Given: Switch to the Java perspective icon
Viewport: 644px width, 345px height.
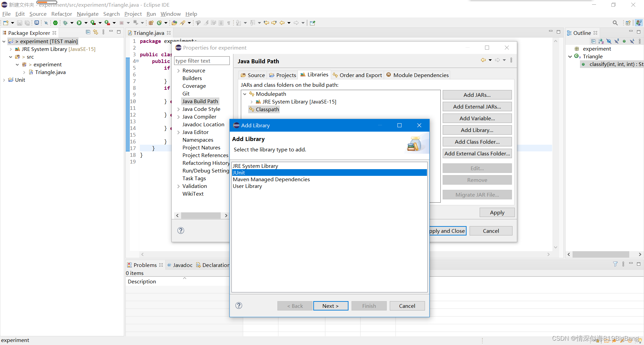Looking at the screenshot, I should pyautogui.click(x=639, y=23).
